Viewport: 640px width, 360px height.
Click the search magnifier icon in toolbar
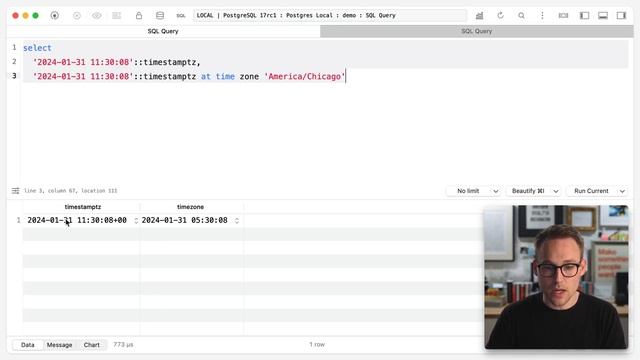pyautogui.click(x=521, y=16)
